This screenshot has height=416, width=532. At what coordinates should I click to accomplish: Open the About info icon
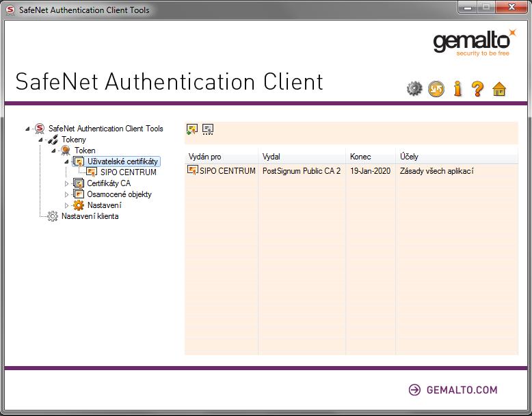[x=457, y=89]
